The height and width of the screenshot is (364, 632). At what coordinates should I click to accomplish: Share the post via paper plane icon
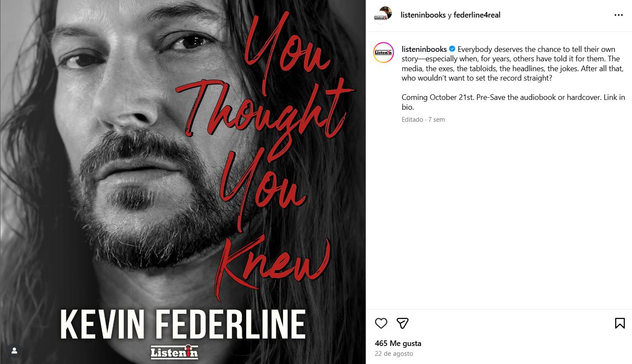click(x=402, y=323)
